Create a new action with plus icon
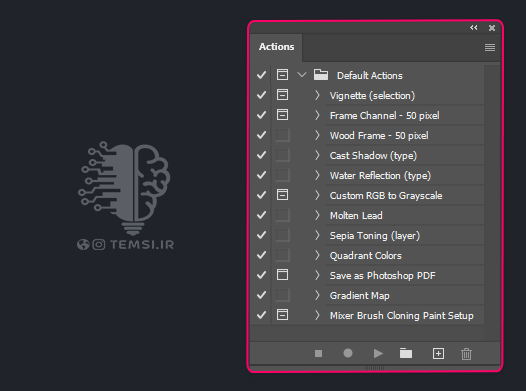The width and height of the screenshot is (526, 391). click(438, 353)
